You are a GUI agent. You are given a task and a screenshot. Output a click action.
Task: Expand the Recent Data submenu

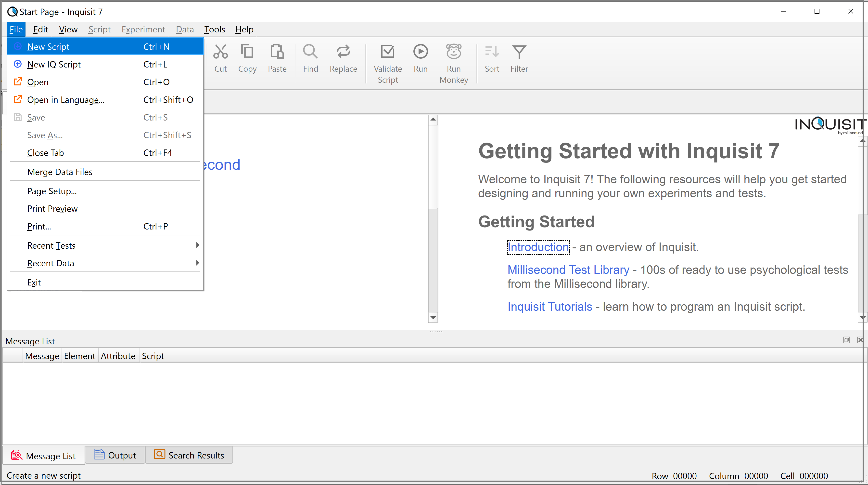tap(105, 263)
